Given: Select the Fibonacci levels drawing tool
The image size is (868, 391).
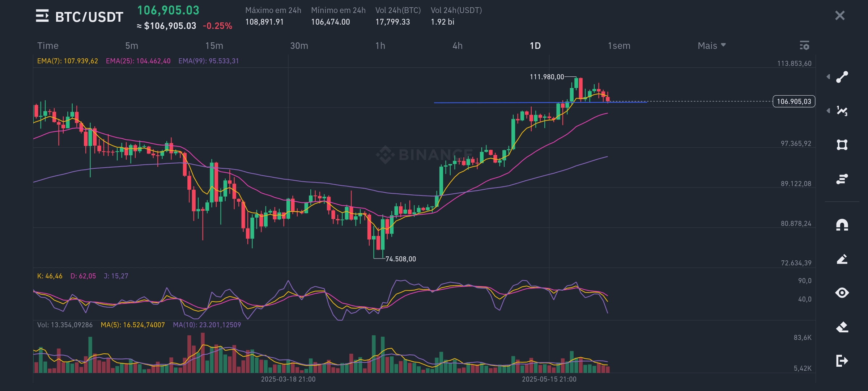Looking at the screenshot, I should [842, 179].
